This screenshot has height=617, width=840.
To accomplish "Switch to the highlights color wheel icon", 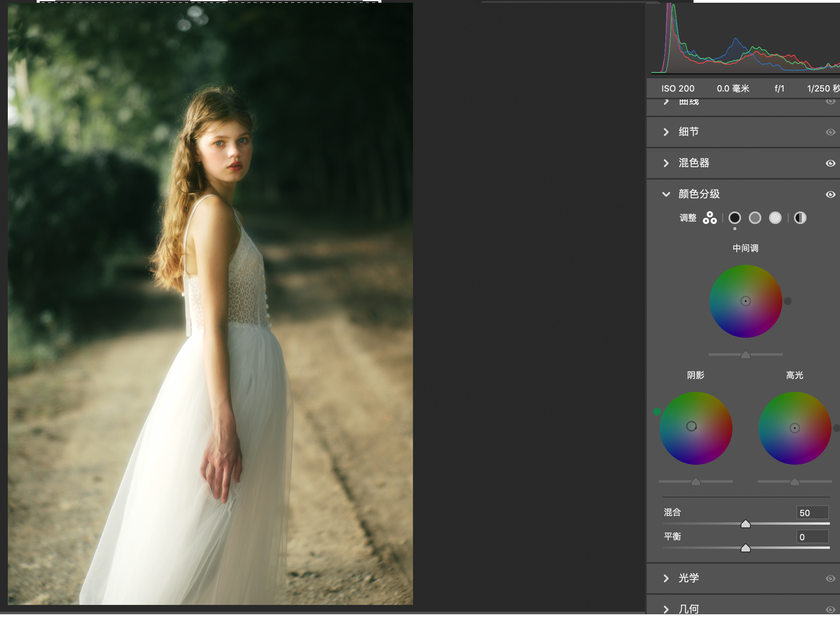I will 775,218.
